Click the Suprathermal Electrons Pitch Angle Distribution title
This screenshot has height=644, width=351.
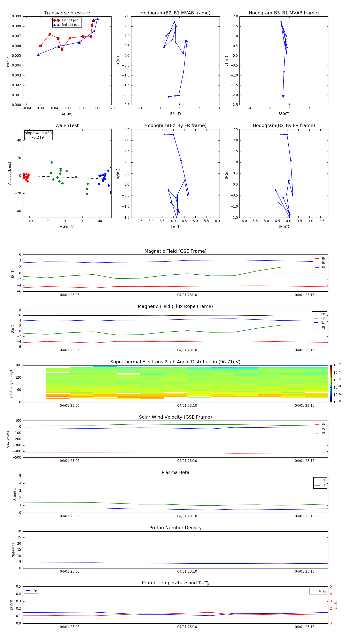pyautogui.click(x=175, y=362)
